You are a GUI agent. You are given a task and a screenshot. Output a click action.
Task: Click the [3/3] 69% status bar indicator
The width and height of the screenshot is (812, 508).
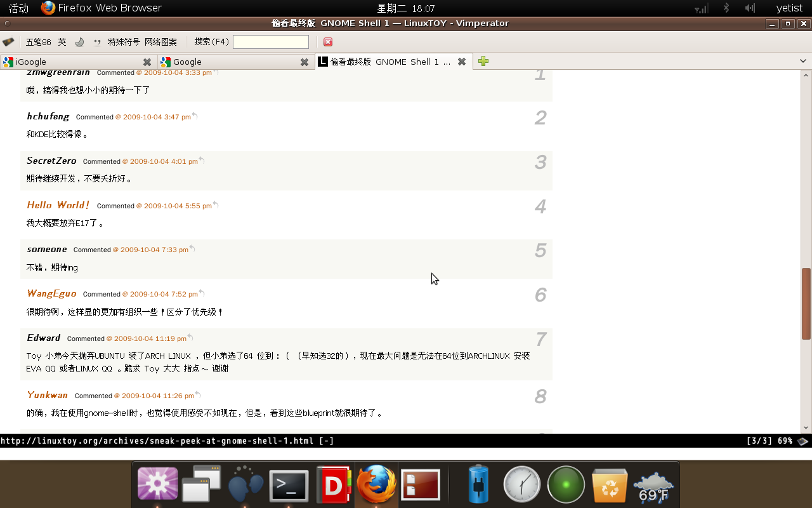coord(769,441)
